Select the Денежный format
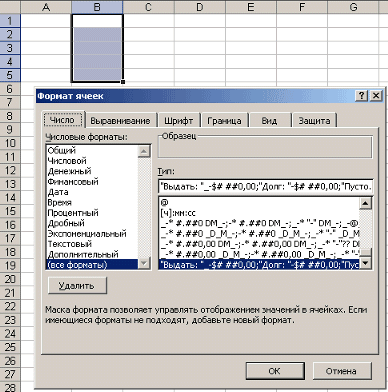This screenshot has width=388, height=392. pos(92,171)
